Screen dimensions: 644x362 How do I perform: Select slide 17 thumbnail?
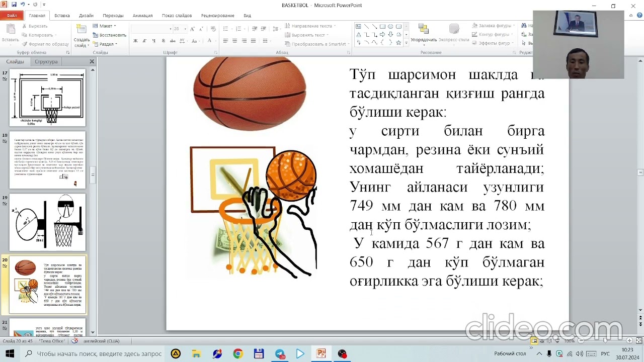point(48,98)
